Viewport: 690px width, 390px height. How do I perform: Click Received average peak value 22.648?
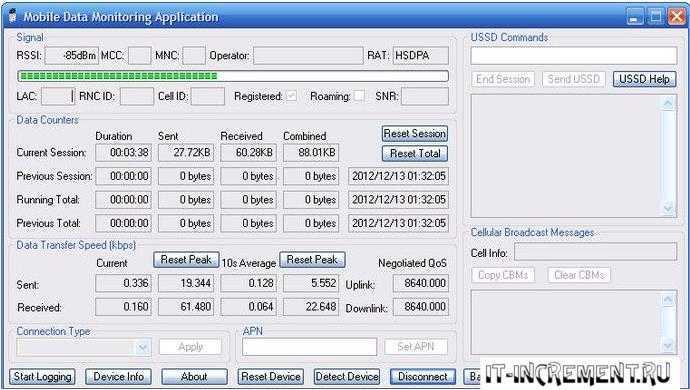[311, 307]
